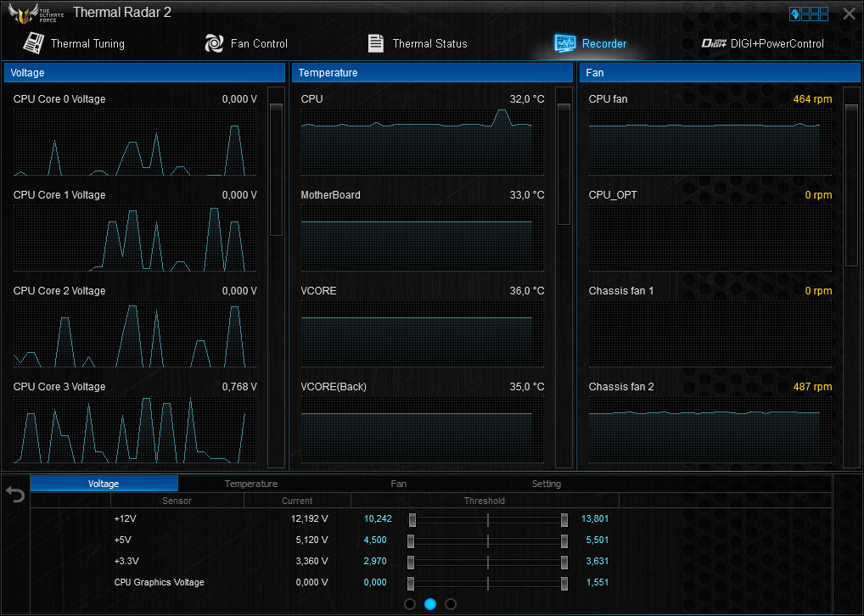Viewport: 864px width, 616px height.
Task: Click the CPU Core 1 Voltage graph
Action: coord(135,238)
